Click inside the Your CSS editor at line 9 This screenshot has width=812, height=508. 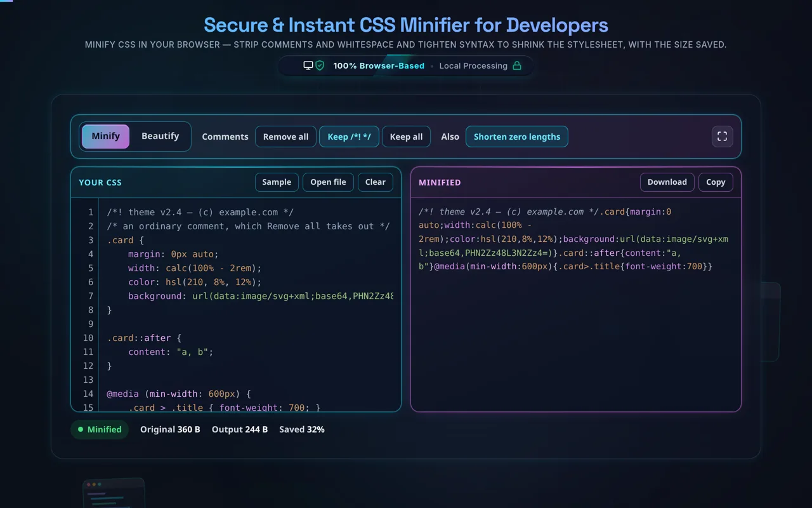[250, 324]
